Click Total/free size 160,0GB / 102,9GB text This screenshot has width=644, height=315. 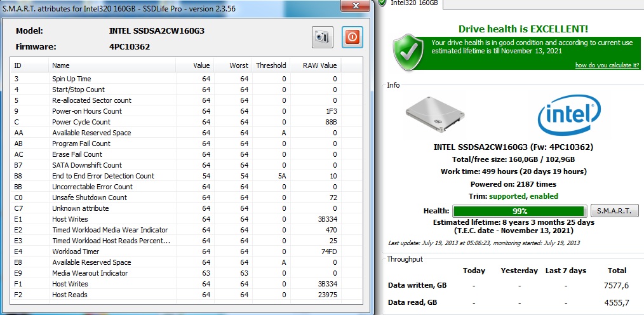click(513, 159)
